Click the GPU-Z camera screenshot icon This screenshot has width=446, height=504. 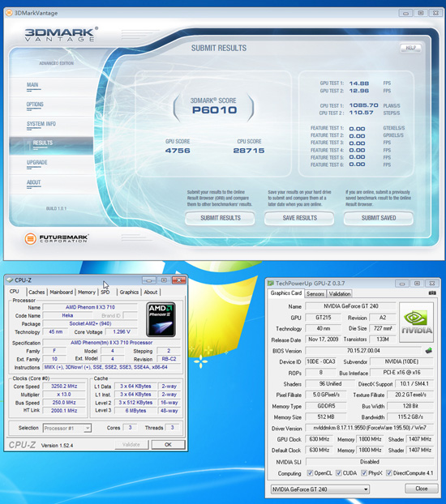432,293
